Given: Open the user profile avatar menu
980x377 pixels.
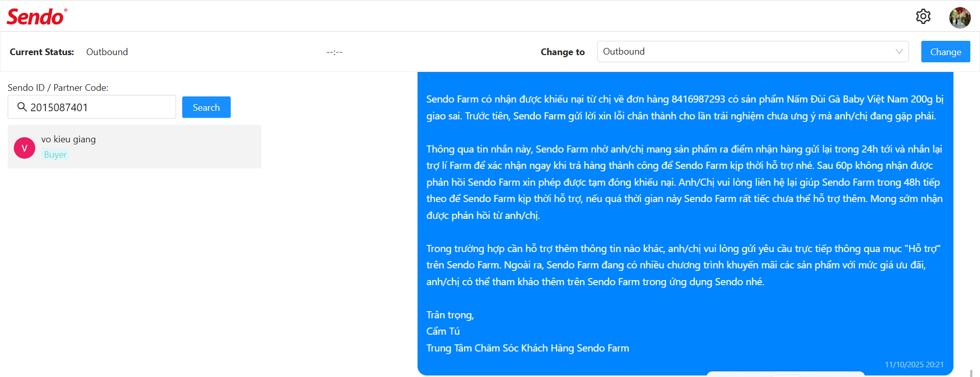Looking at the screenshot, I should [x=960, y=18].
